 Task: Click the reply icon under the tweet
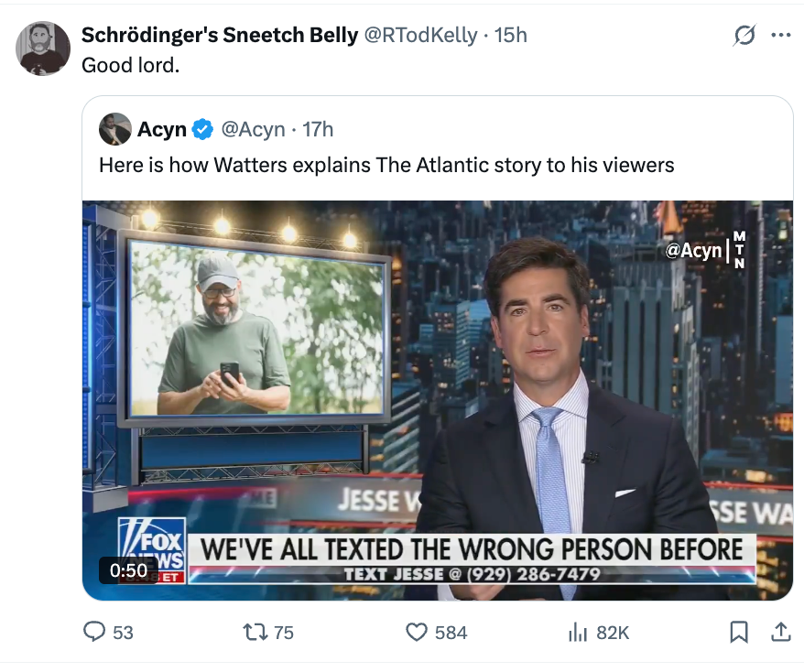tap(94, 632)
